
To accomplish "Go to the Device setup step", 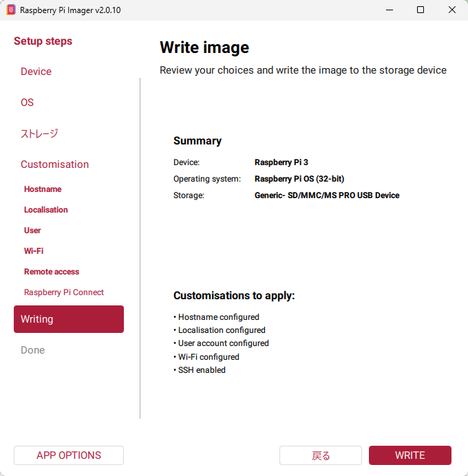I will (x=36, y=72).
